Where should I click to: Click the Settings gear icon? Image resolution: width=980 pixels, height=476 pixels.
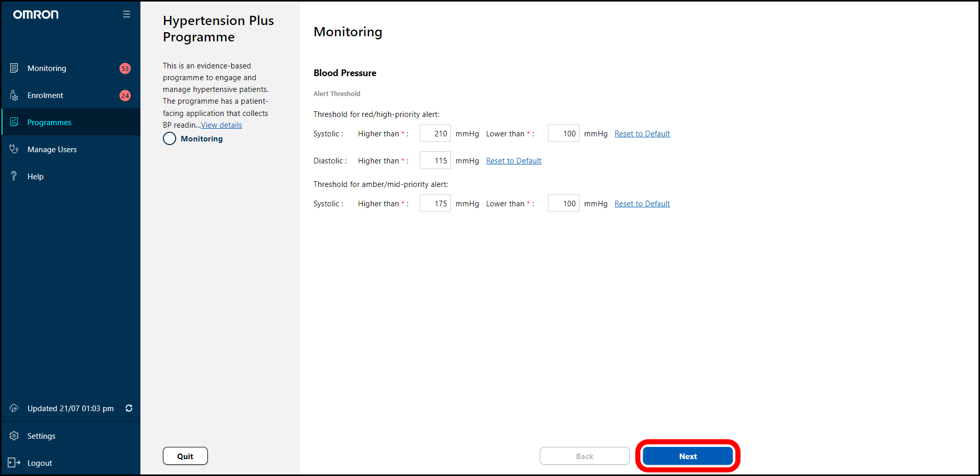click(x=14, y=436)
